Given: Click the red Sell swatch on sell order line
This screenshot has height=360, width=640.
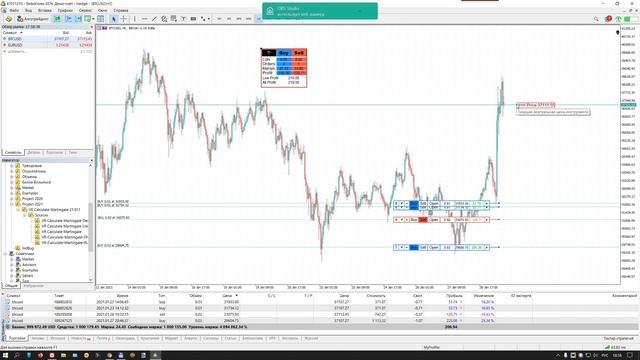Looking at the screenshot, I should pos(423,220).
